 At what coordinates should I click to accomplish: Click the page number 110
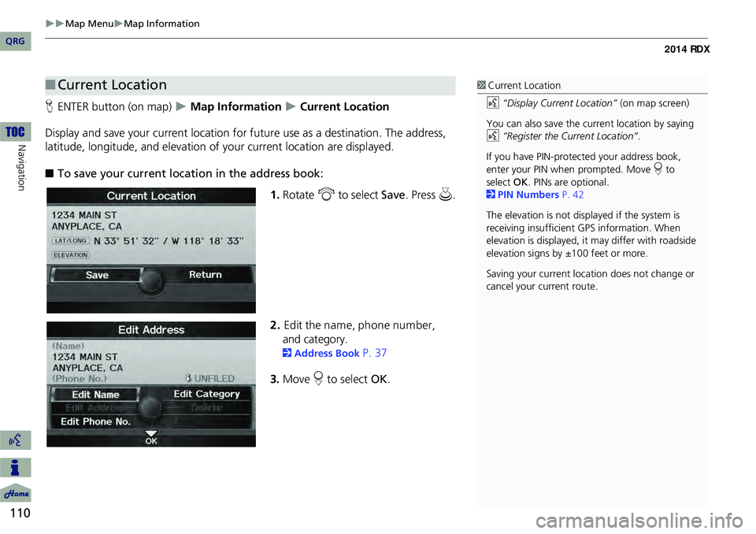tap(20, 514)
